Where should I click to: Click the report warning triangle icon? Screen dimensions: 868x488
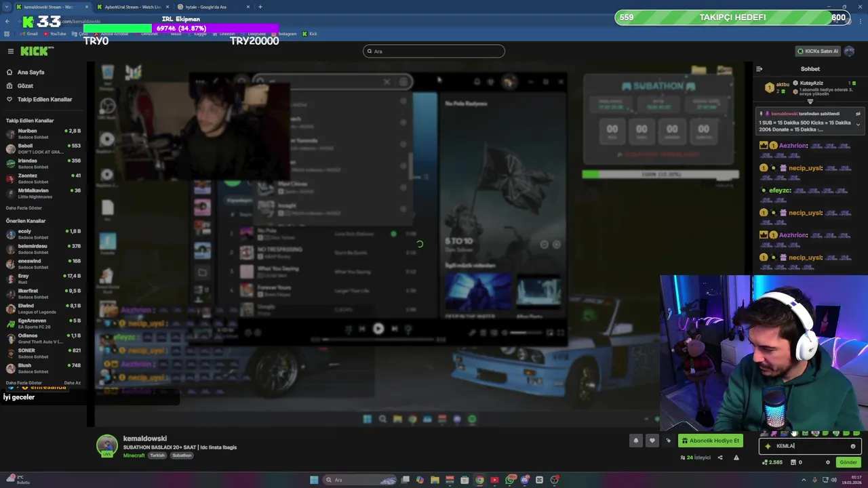click(736, 457)
